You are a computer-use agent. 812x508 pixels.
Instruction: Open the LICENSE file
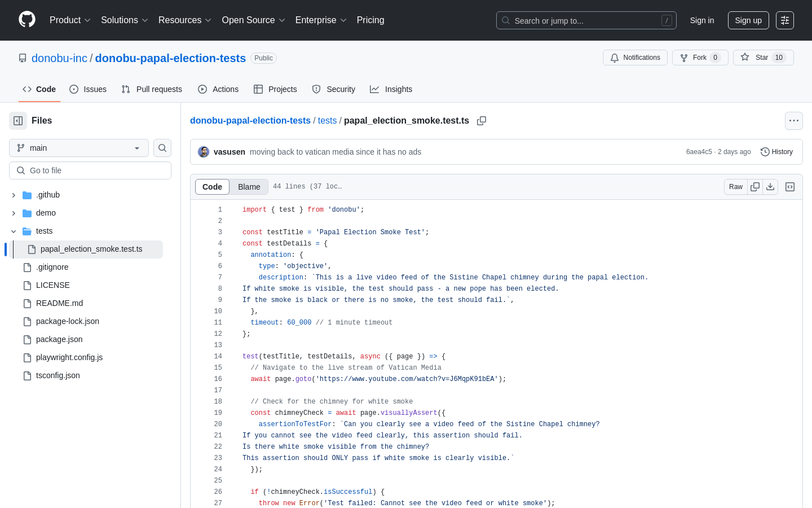tap(52, 285)
